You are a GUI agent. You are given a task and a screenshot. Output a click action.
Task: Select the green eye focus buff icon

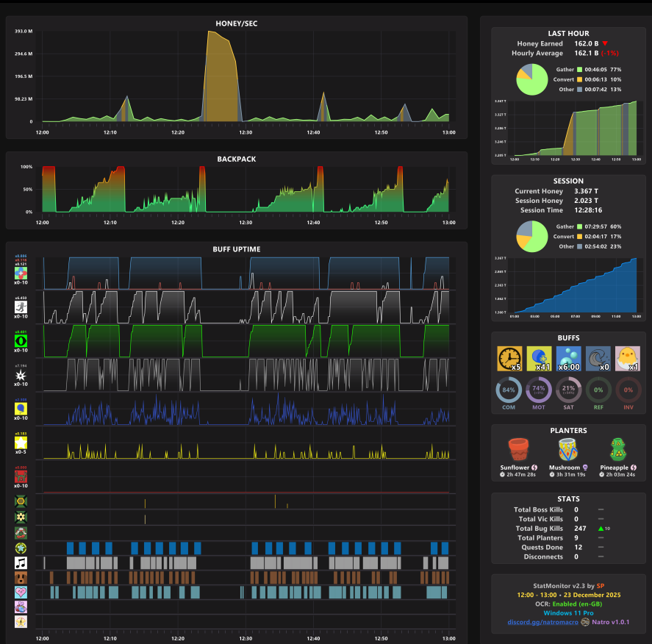[x=21, y=341]
